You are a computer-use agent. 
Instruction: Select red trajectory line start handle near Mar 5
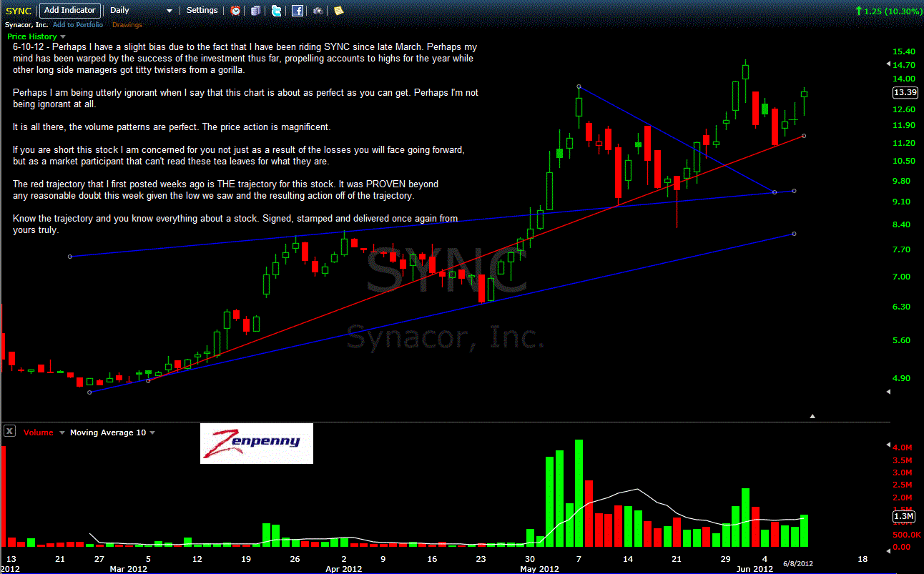[148, 381]
